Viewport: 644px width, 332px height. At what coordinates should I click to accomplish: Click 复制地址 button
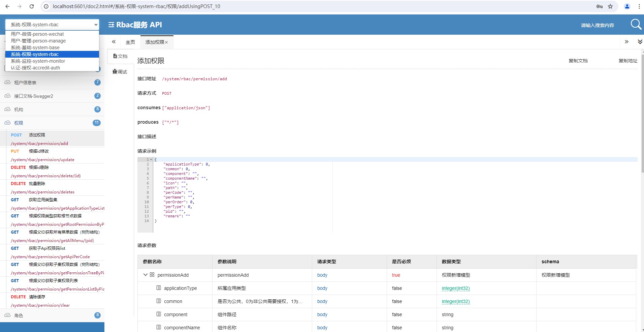pos(628,61)
